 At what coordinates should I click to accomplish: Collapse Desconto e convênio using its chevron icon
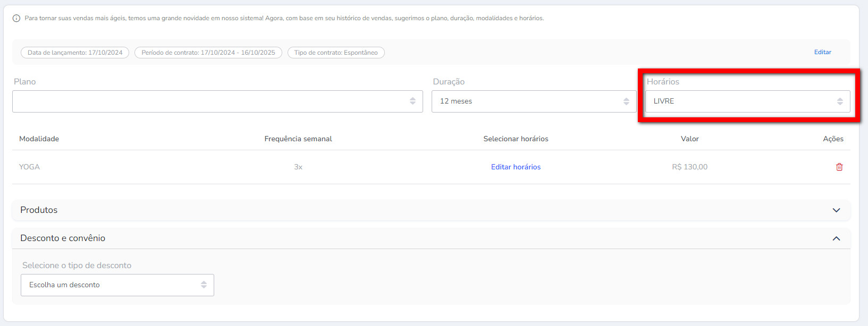(836, 238)
